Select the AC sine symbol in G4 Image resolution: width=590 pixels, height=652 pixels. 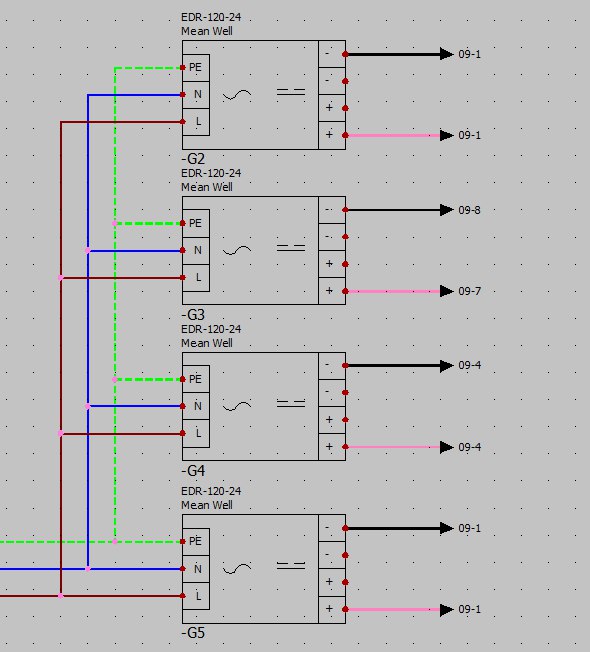237,406
